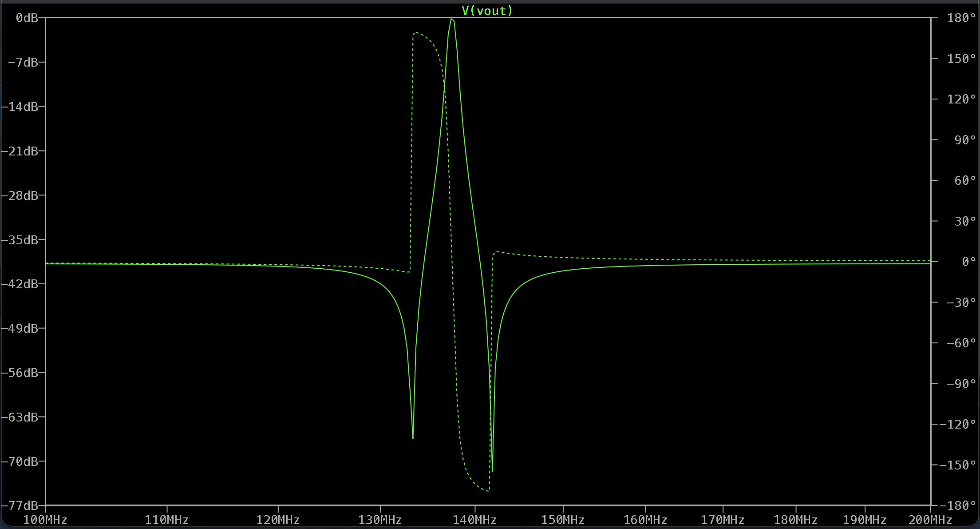Click the V(vout) trace label
The width and height of the screenshot is (980, 529).
[487, 11]
